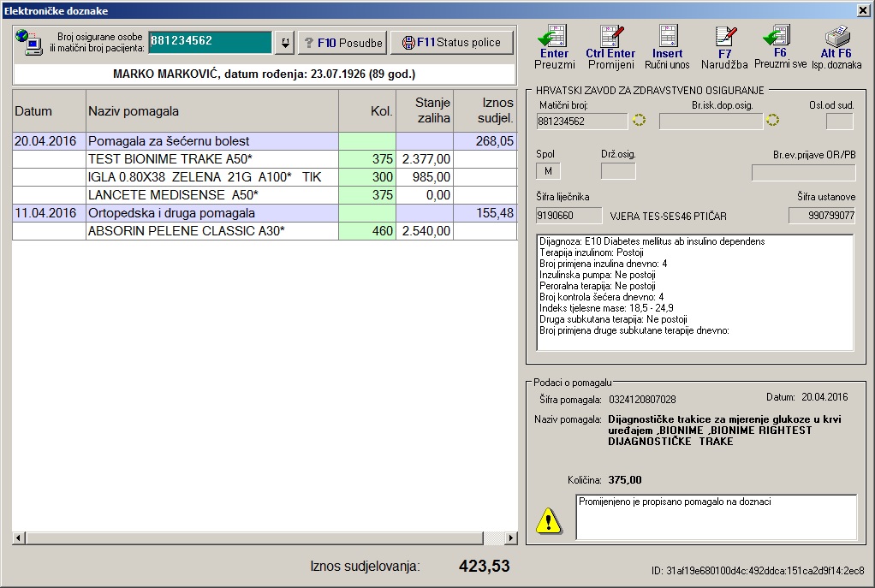Click the Kol. column header
The image size is (875, 588).
[367, 111]
